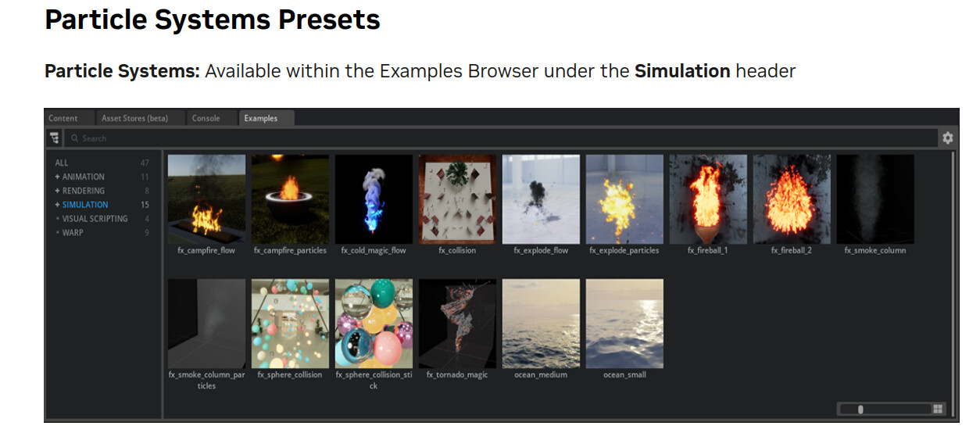Open the fx_campfire_flow preset thumbnail
980x433 pixels.
[206, 199]
